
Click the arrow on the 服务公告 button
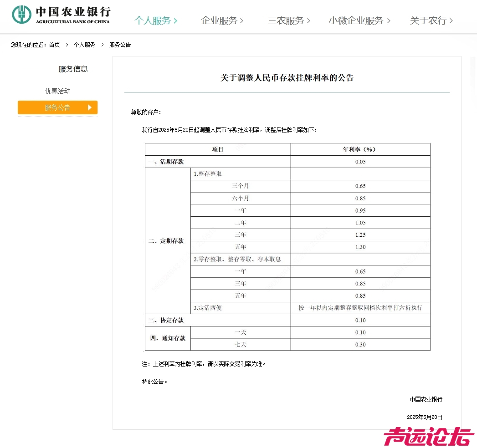[89, 107]
